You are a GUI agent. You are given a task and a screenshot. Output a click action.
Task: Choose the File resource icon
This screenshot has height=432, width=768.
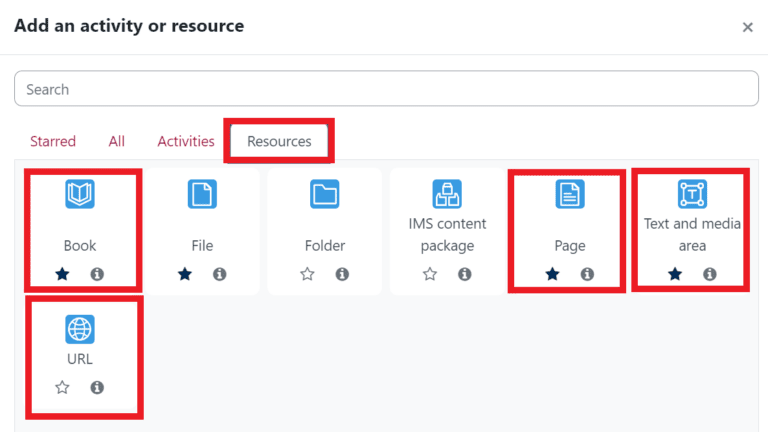point(202,194)
